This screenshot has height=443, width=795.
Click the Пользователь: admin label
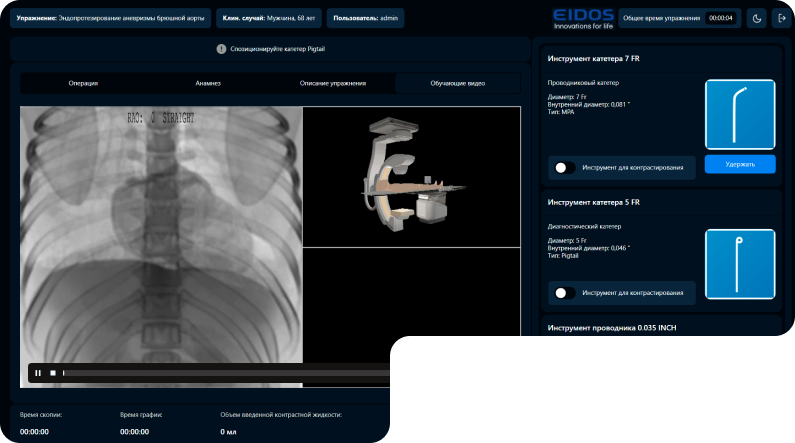[365, 18]
